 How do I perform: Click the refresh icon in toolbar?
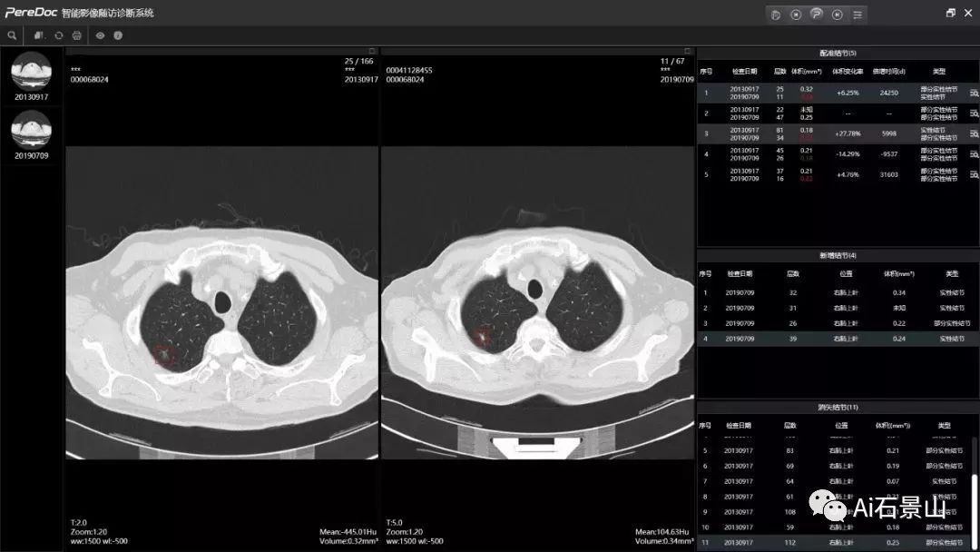[x=59, y=35]
